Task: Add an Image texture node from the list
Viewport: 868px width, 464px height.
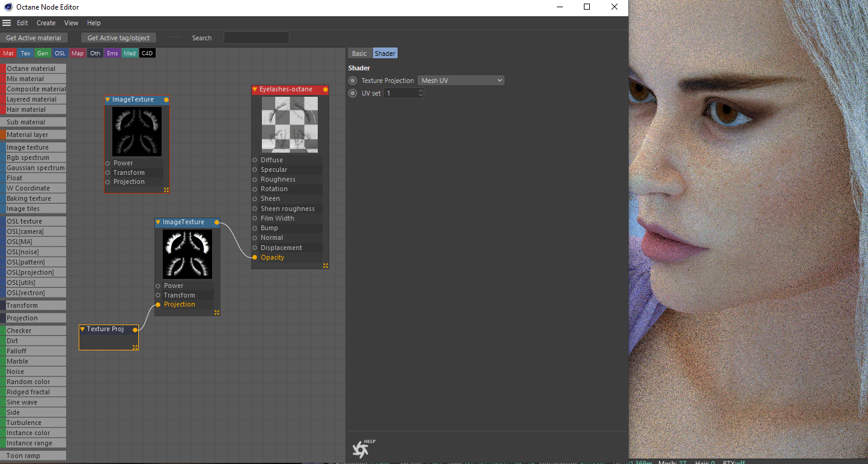Action: point(33,147)
